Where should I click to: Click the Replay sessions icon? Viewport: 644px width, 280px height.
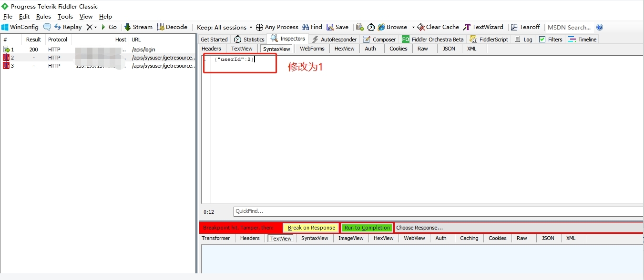point(58,27)
